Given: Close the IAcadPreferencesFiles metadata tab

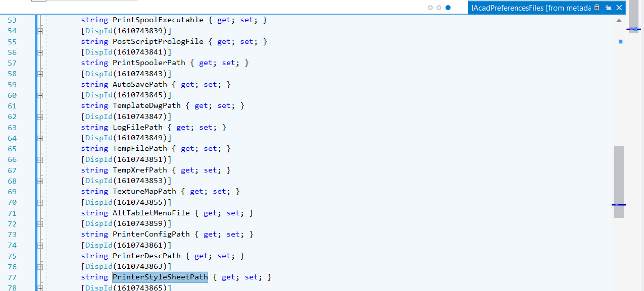Looking at the screenshot, I should [619, 8].
